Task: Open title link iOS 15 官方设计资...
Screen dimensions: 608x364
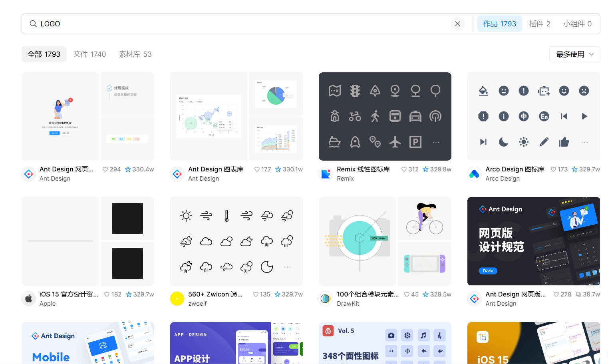Action: coord(69,294)
